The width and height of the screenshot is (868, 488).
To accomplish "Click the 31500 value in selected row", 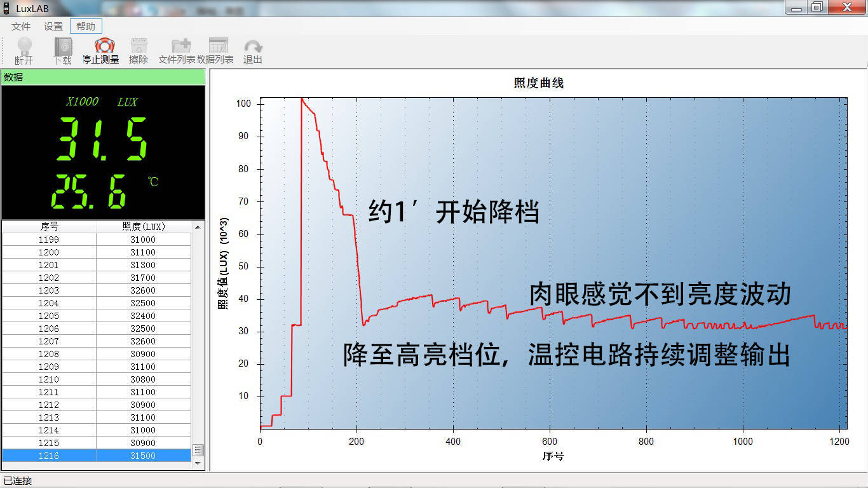I will point(143,456).
